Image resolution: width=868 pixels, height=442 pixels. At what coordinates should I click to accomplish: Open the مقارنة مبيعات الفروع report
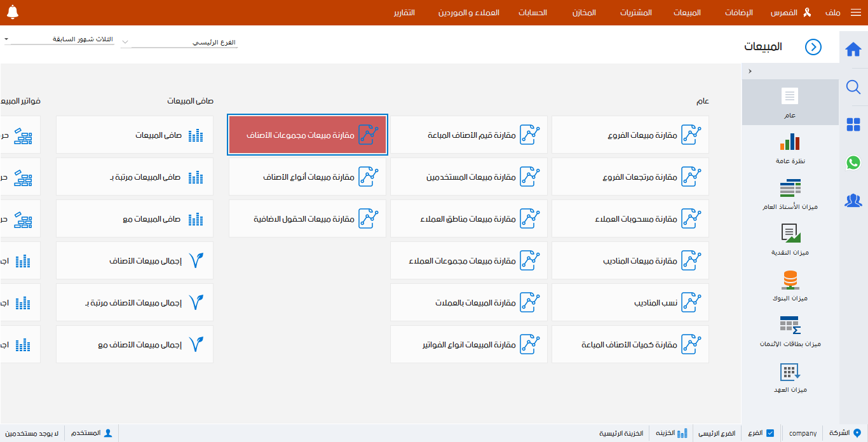point(630,135)
